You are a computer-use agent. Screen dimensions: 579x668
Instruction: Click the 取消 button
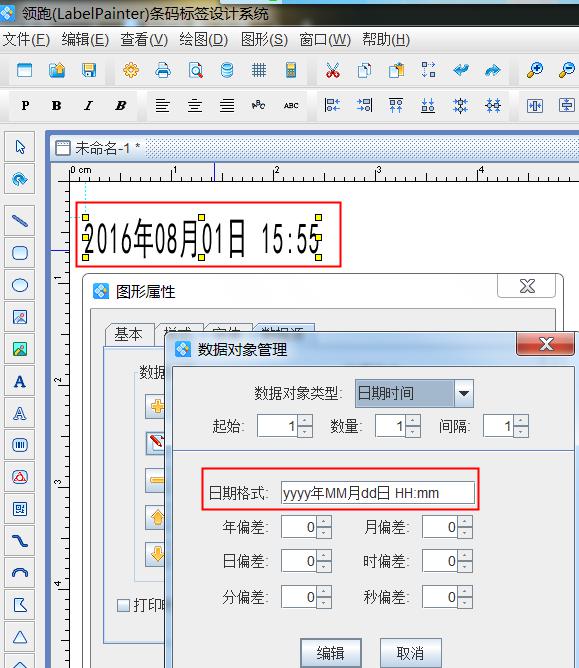410,653
